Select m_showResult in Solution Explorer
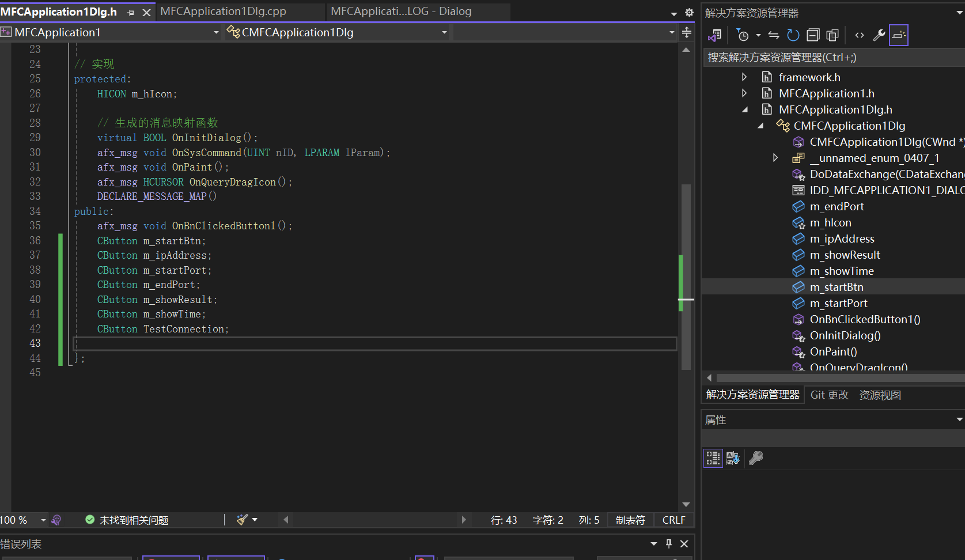The image size is (965, 560). (845, 255)
